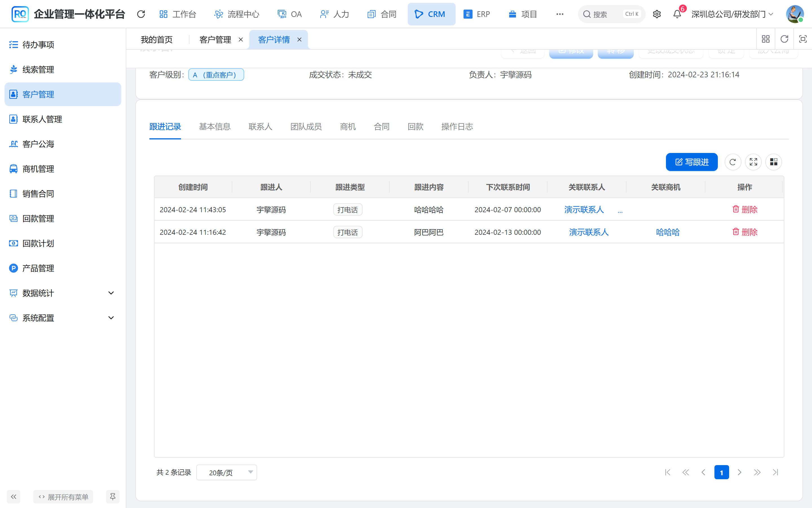Switch to the 联系人 tab
The image size is (812, 508).
coord(261,127)
